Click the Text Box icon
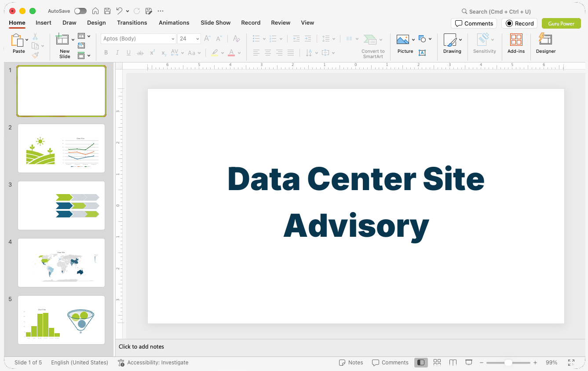The image size is (588, 371). pos(422,53)
